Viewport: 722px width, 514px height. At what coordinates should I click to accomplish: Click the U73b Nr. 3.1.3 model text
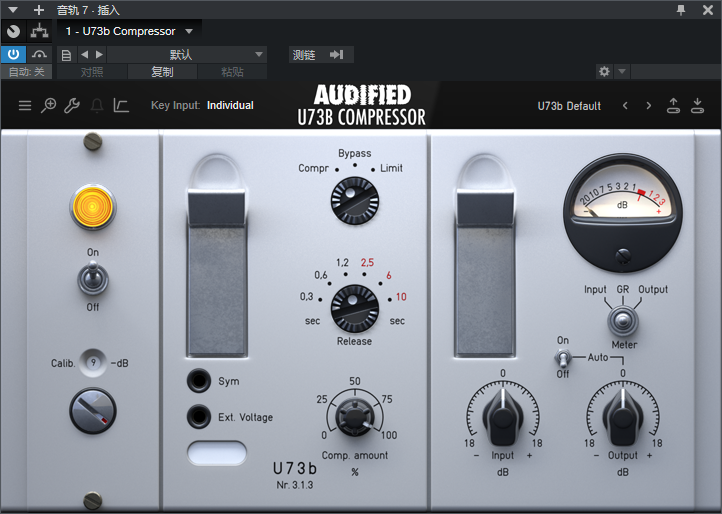pos(295,475)
